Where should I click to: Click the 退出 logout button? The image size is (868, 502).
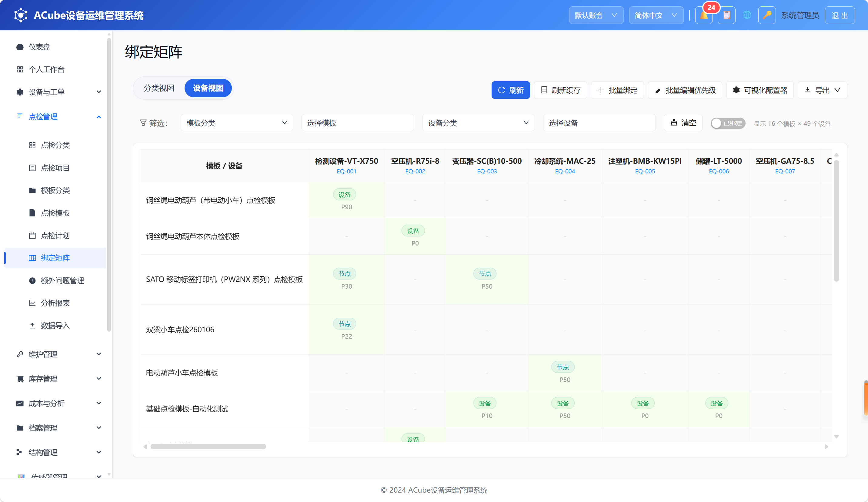(x=840, y=15)
